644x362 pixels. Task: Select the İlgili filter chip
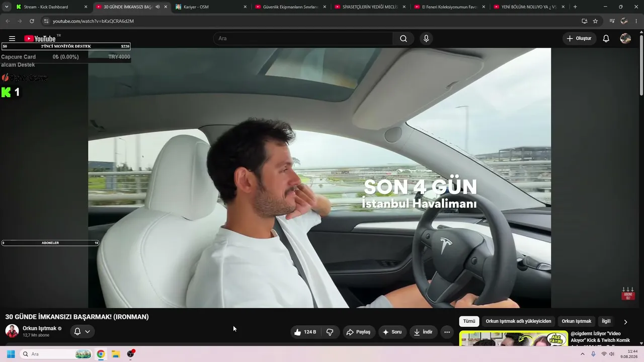606,321
